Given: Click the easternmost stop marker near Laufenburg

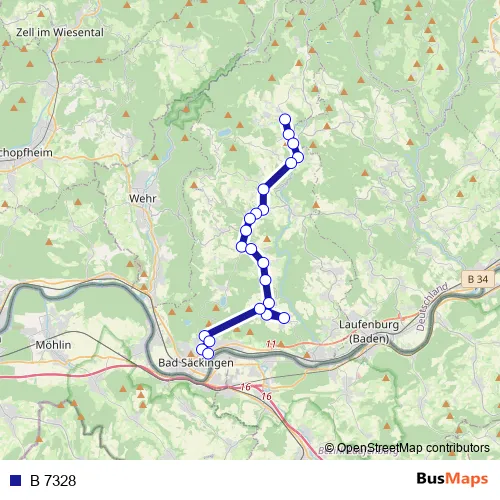Looking at the screenshot, I should click(284, 318).
